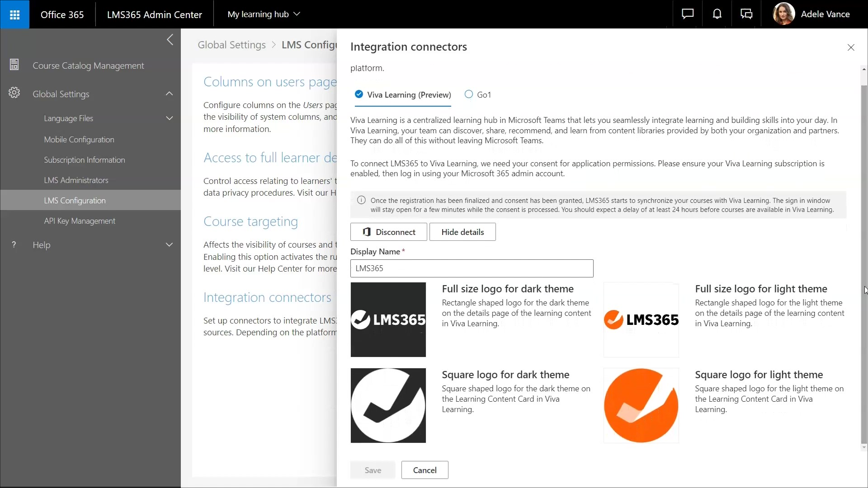
Task: Click the Help question mark icon
Action: tap(14, 244)
